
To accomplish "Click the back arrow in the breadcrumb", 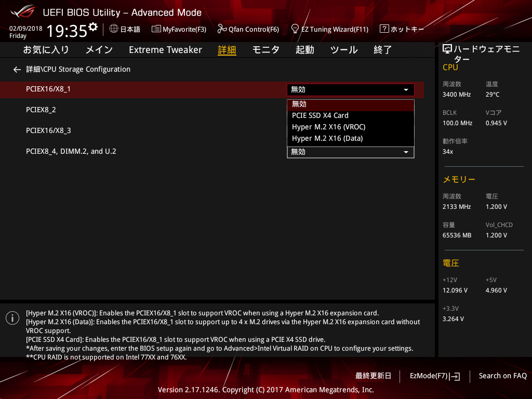I will 17,70.
